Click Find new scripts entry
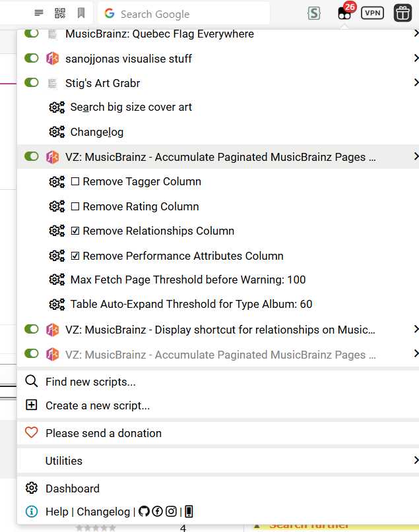The width and height of the screenshot is (419, 532). (x=90, y=382)
